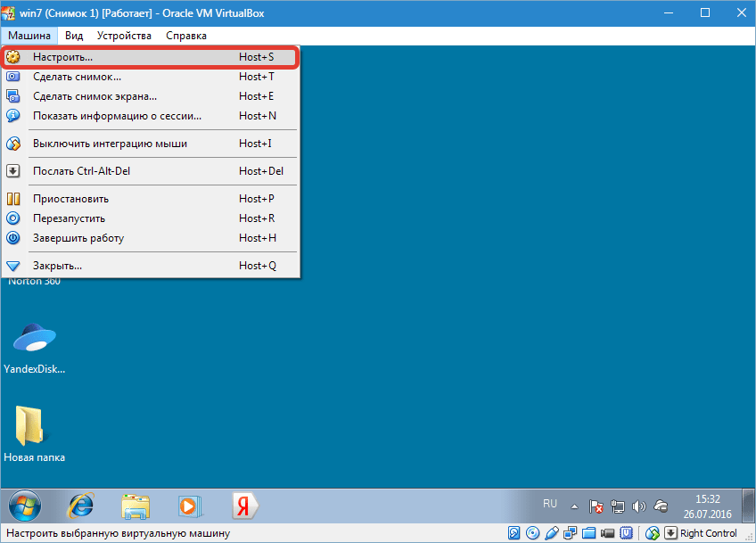Click the optical disc status bar icon
756x543 pixels.
pos(533,533)
